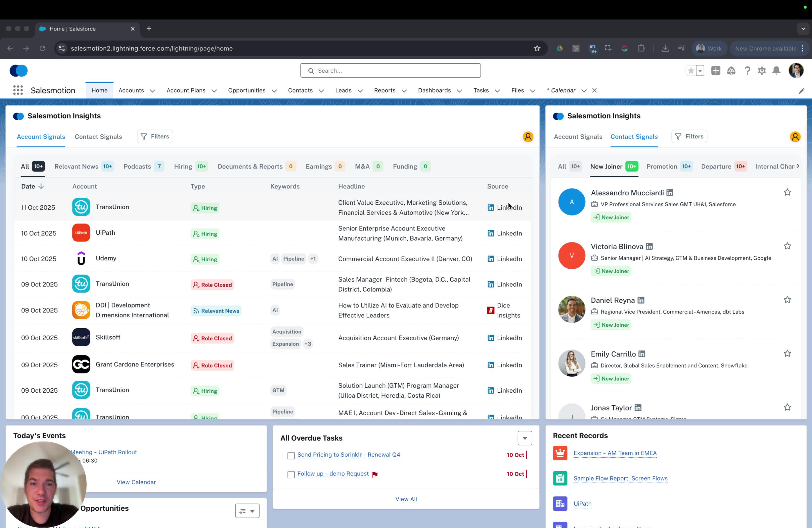Bookmark this page in Chrome
Screen dimensions: 812x528
537,48
